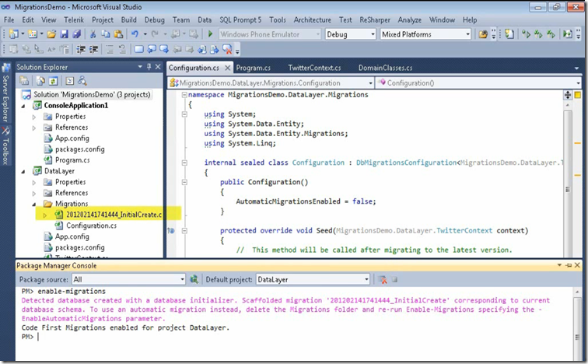This screenshot has width=588, height=364.
Task: Click the Undo arrow icon
Action: coord(135,34)
